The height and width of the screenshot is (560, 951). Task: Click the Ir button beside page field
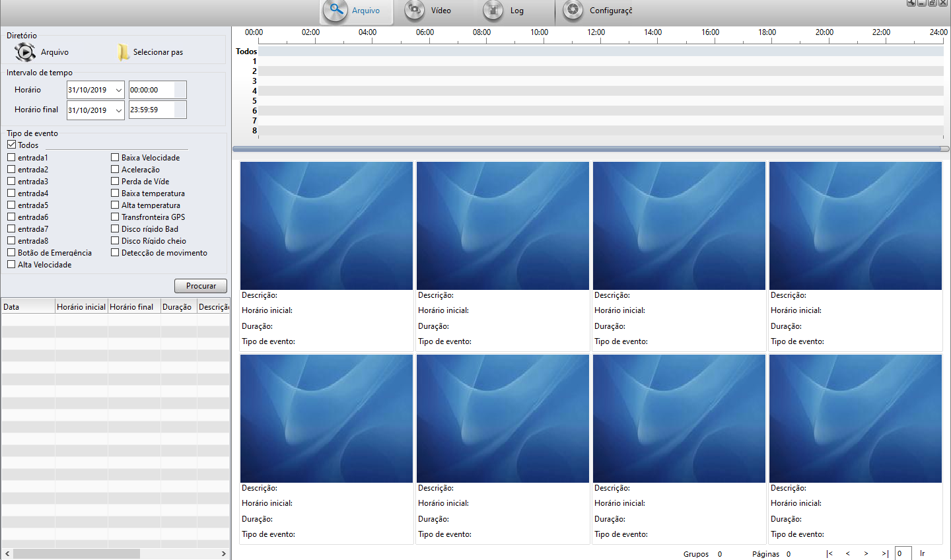click(x=923, y=553)
